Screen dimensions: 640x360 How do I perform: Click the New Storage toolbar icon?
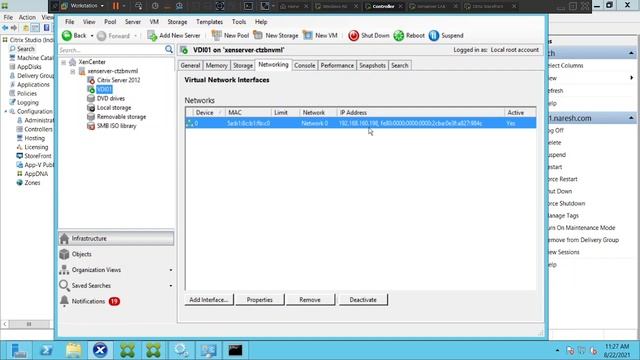click(258, 36)
